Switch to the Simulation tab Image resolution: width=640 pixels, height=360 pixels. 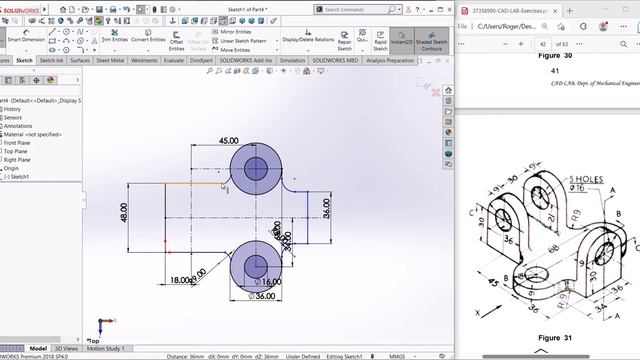click(x=292, y=60)
